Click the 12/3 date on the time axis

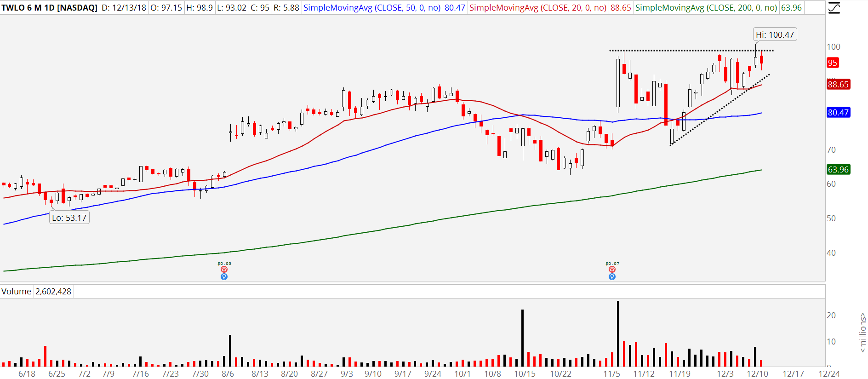[x=725, y=373]
